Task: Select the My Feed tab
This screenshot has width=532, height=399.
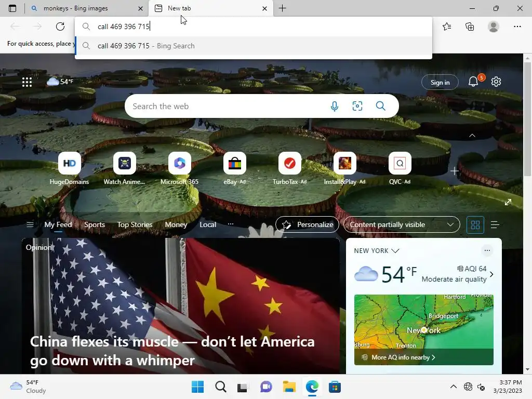Action: pos(58,224)
